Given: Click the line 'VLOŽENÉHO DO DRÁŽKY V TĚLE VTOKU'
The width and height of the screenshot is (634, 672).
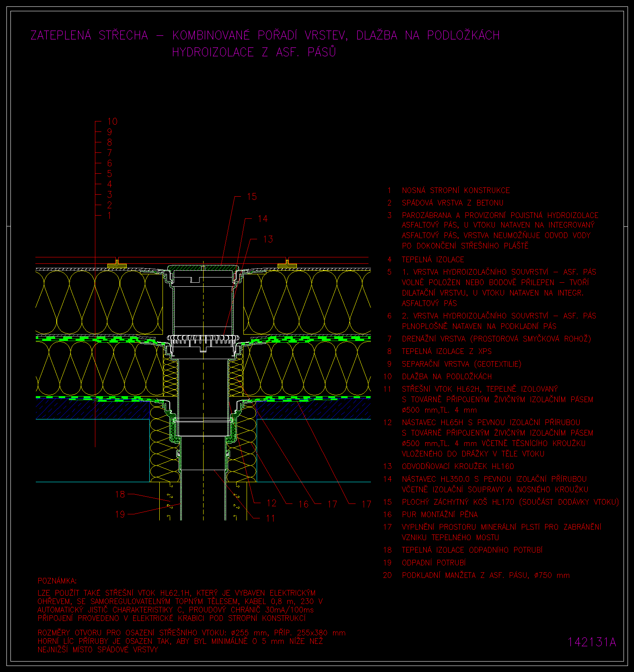Looking at the screenshot, I should [473, 454].
